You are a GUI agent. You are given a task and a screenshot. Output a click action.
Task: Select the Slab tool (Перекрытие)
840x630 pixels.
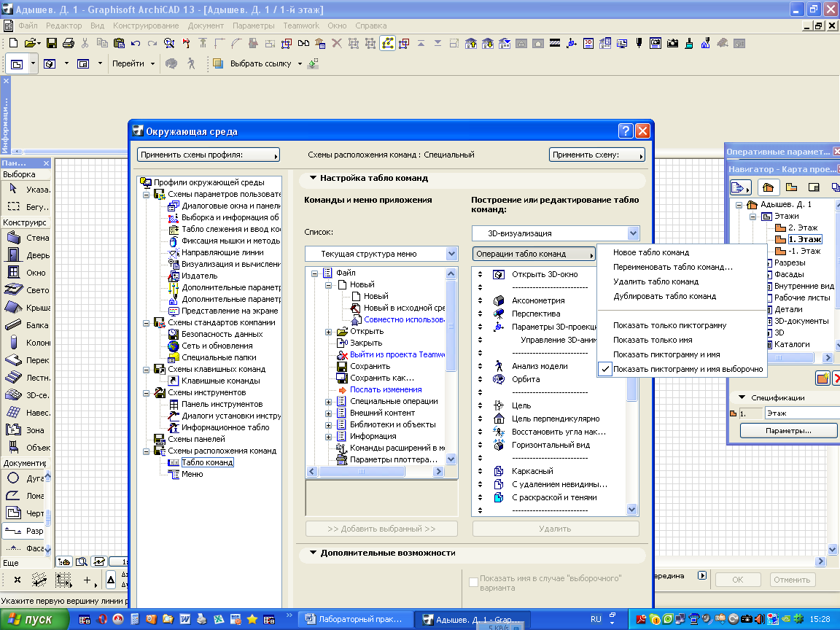[26, 360]
